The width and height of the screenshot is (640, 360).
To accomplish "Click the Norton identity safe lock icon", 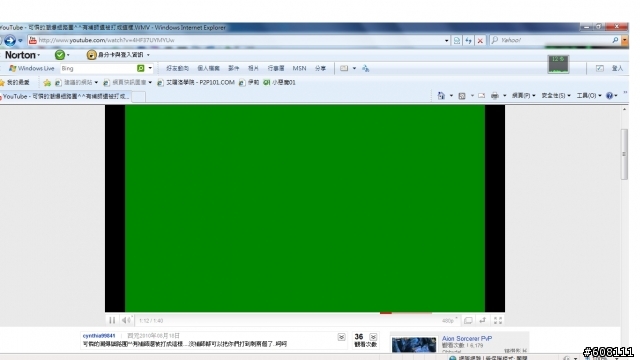I will click(91, 55).
